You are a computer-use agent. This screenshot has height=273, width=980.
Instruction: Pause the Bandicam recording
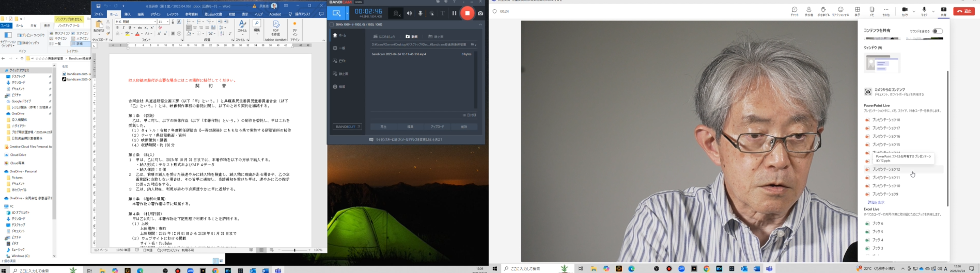click(x=455, y=13)
